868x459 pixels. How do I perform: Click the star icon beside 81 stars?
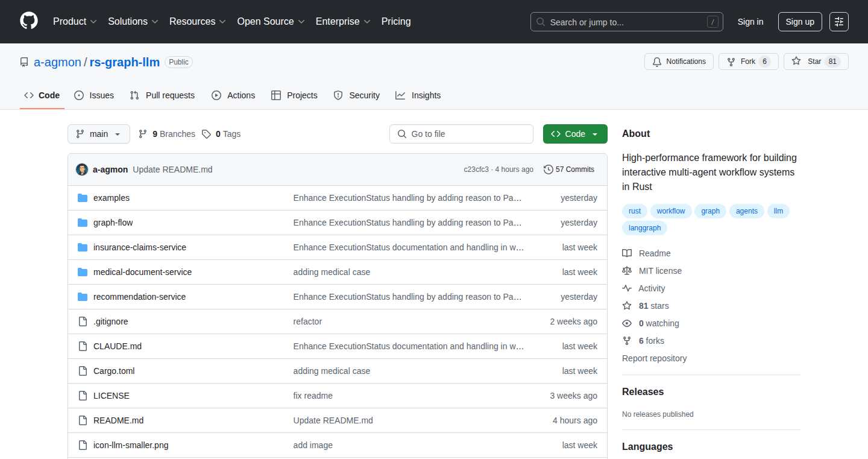627,306
